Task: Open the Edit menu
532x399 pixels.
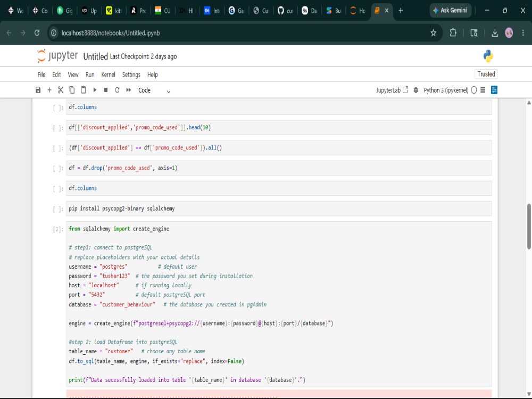Action: coord(56,74)
